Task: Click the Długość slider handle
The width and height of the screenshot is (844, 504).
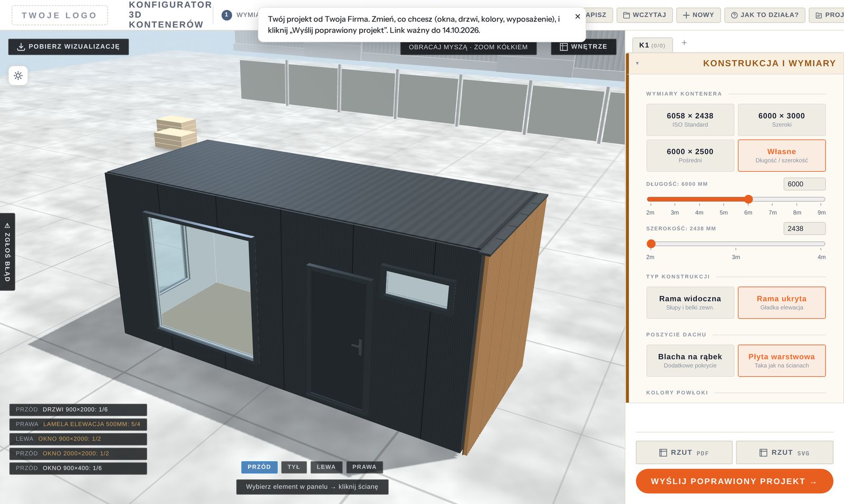Action: [749, 199]
